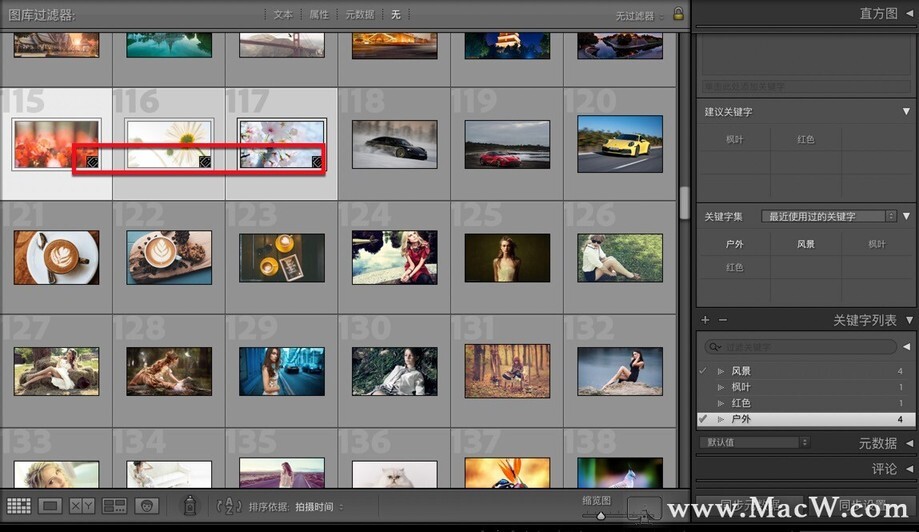
Task: Switch to Loupe view icon
Action: coord(50,507)
